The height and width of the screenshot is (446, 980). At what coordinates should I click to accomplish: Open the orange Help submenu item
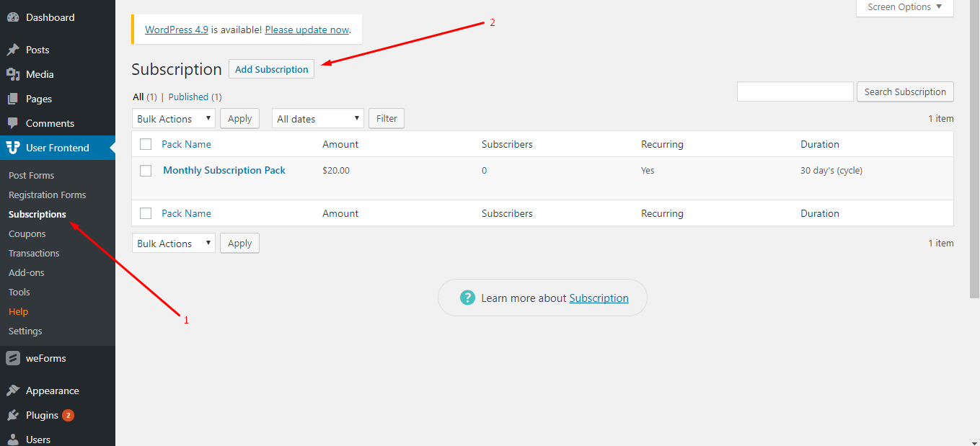point(19,311)
